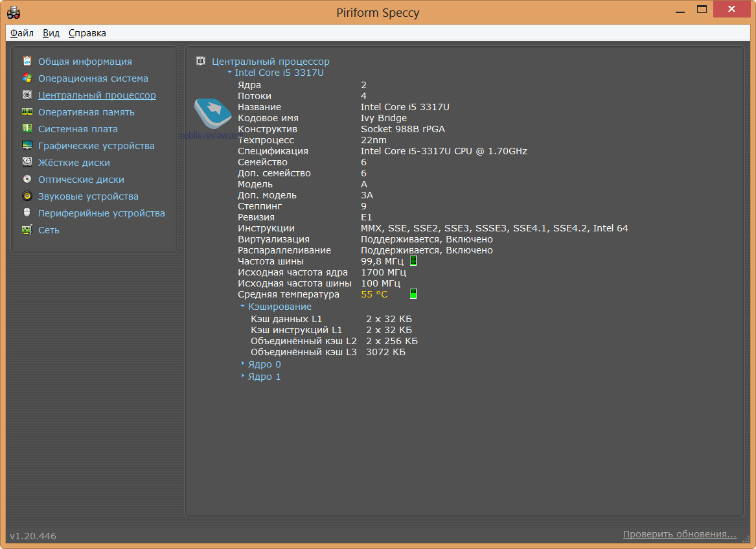
Task: Click the network card icon for Сеть
Action: pos(27,229)
